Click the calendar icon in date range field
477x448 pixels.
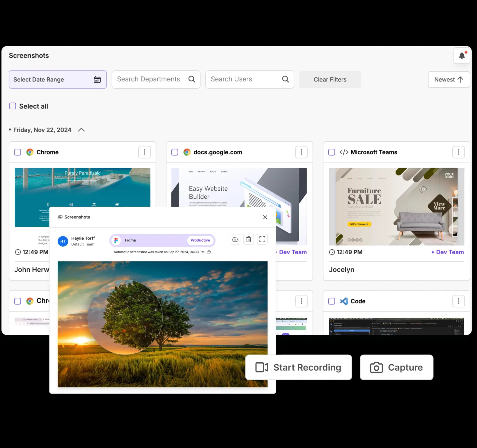coord(97,79)
